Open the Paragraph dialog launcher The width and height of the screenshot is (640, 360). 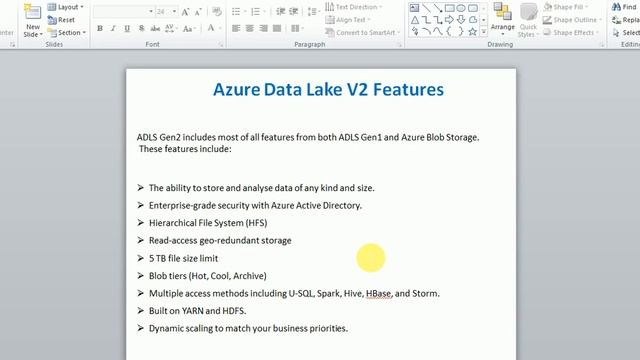click(x=400, y=44)
